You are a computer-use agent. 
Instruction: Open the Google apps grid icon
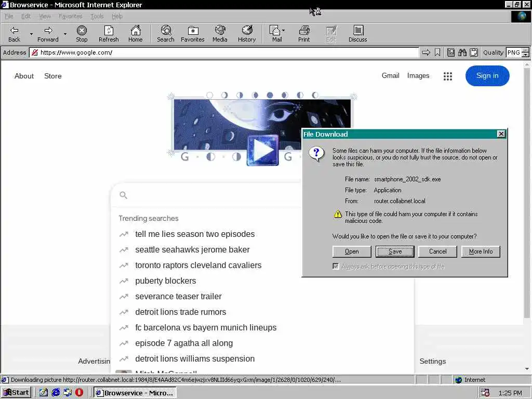click(448, 76)
